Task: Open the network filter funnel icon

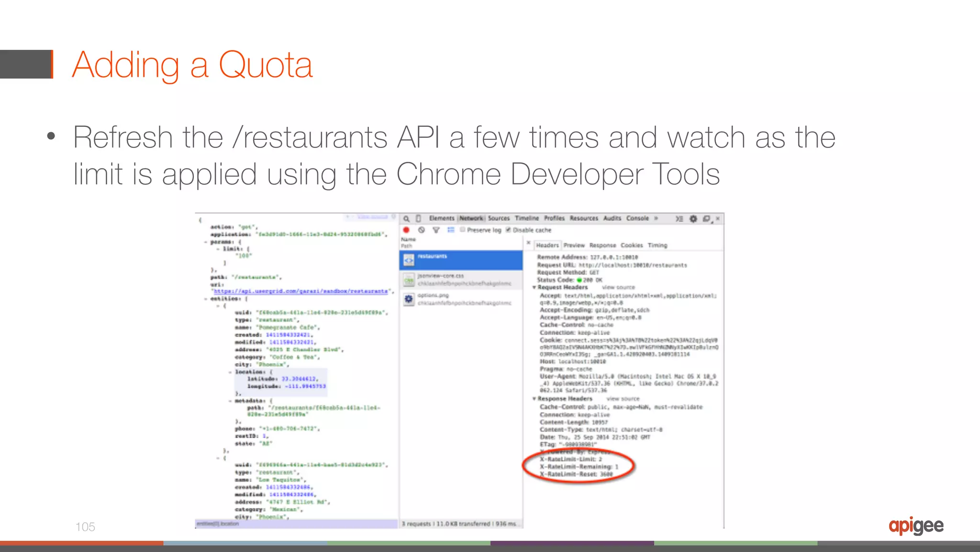Action: (x=436, y=230)
